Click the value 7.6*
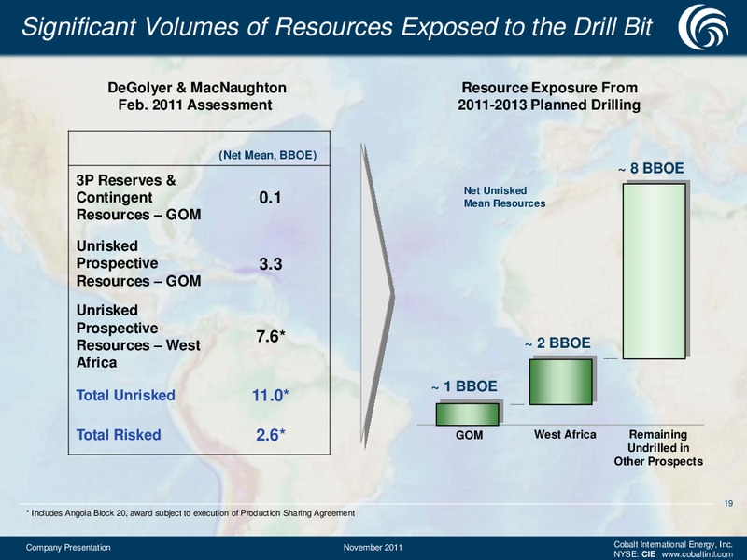This screenshot has height=560, width=747. [x=270, y=337]
